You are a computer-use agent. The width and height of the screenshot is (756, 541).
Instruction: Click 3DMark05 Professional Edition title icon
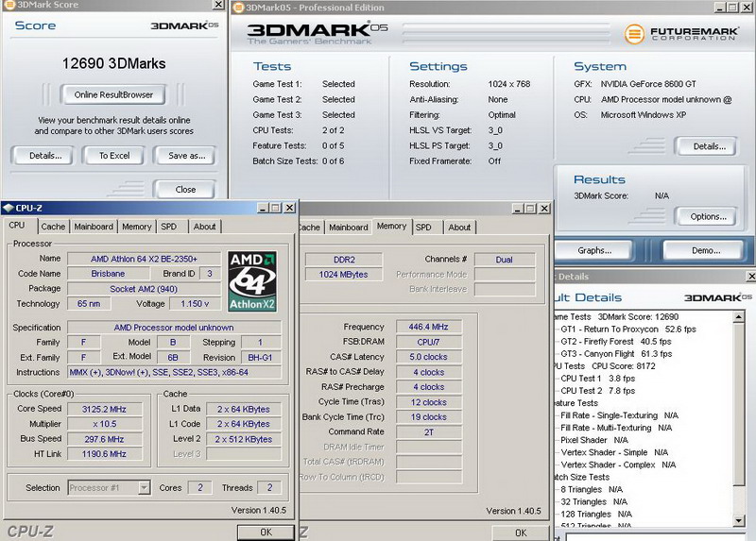238,8
